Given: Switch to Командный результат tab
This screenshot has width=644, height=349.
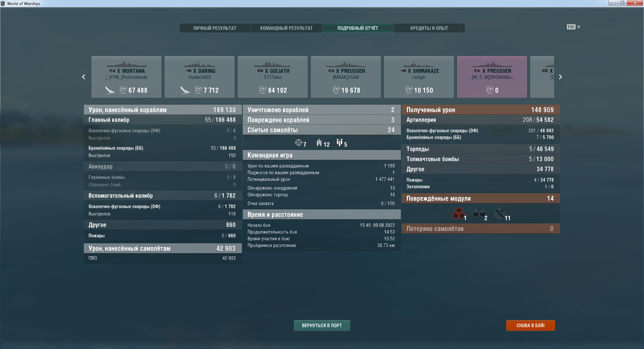Looking at the screenshot, I should [286, 28].
